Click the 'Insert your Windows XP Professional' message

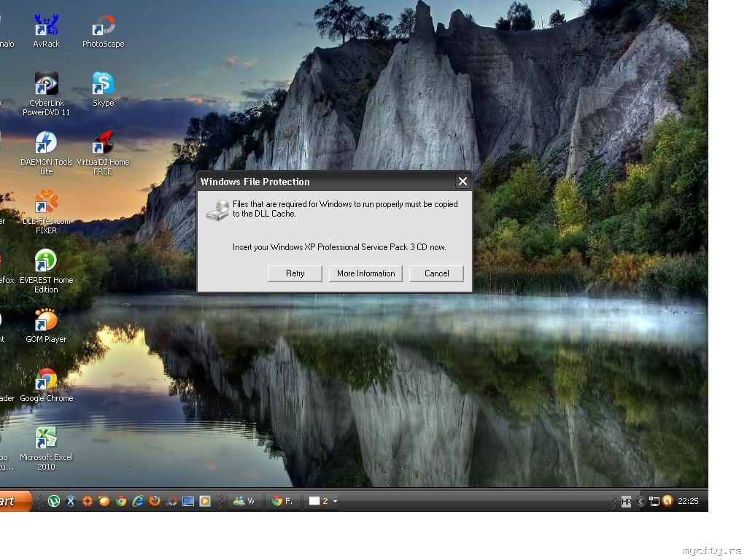[x=339, y=247]
